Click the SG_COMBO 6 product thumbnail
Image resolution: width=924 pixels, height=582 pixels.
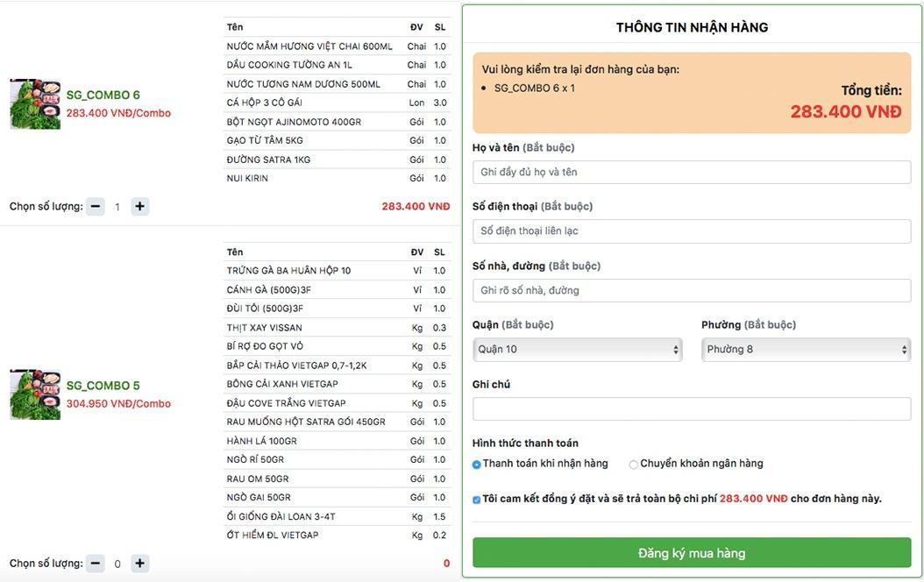[x=35, y=104]
